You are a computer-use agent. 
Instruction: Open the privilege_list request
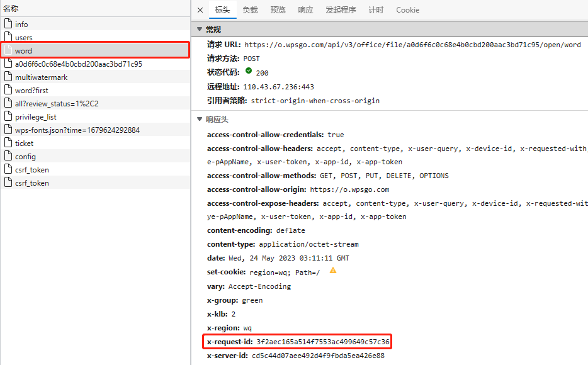[35, 117]
